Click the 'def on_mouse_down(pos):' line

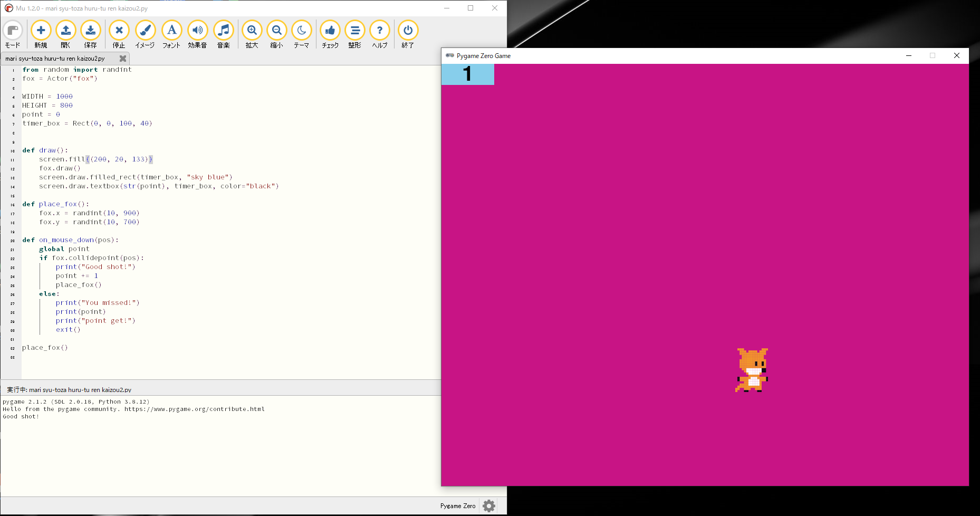(x=71, y=240)
